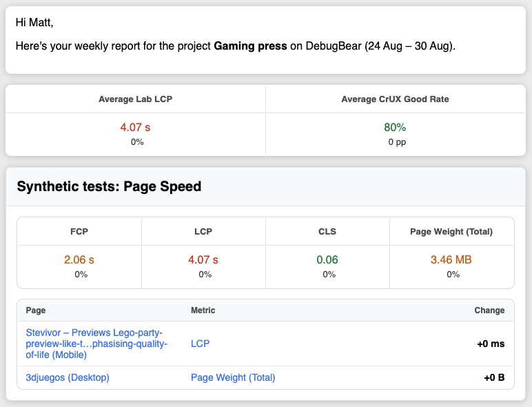Viewport: 532px width, 407px height.
Task: Open the 3djuegos (Desktop) page link
Action: (x=68, y=377)
